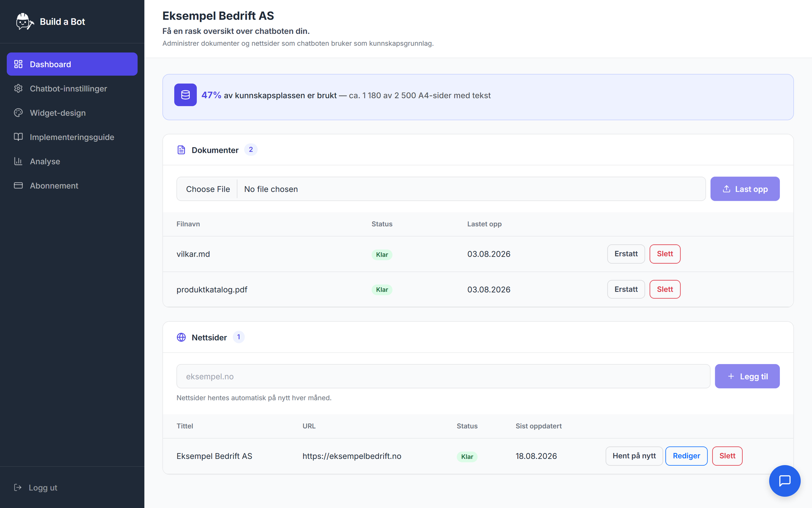Select Dashboard in the sidebar
812x508 pixels.
coord(72,64)
